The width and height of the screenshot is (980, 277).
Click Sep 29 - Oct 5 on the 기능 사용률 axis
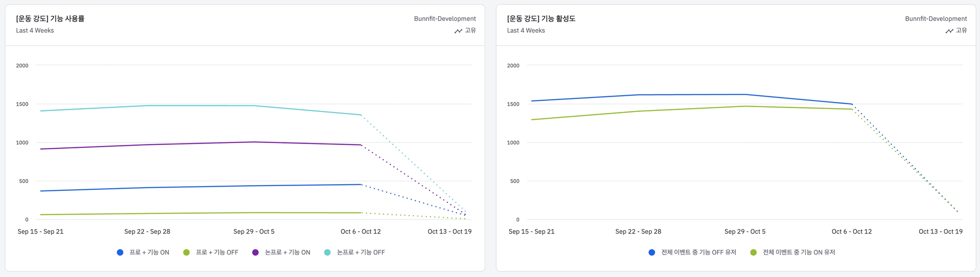(x=254, y=232)
